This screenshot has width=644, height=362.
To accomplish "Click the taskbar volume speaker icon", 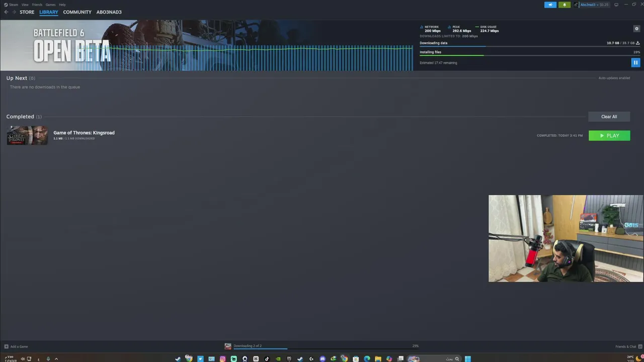I will coord(23,358).
